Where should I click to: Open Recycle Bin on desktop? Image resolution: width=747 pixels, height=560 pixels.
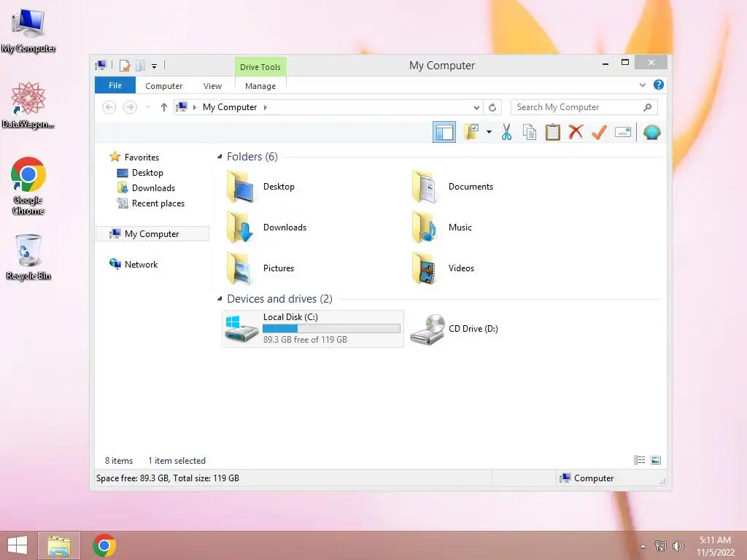[28, 257]
